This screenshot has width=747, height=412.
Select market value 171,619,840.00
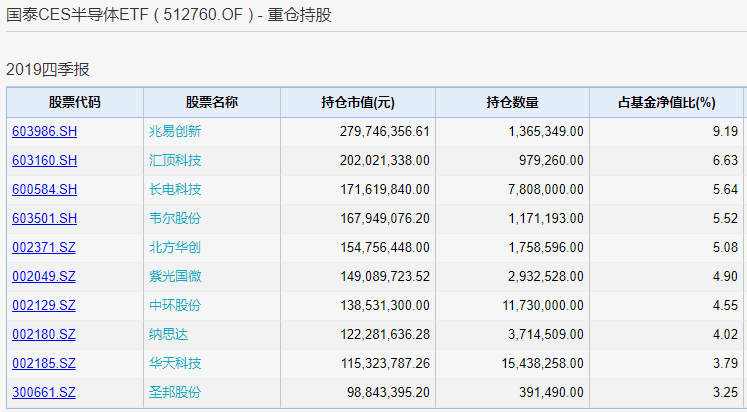point(385,190)
